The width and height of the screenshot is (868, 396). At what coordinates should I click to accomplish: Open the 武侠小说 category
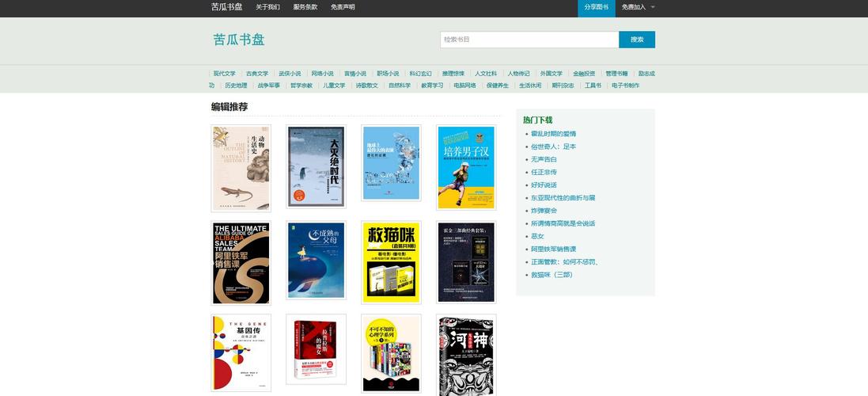290,74
